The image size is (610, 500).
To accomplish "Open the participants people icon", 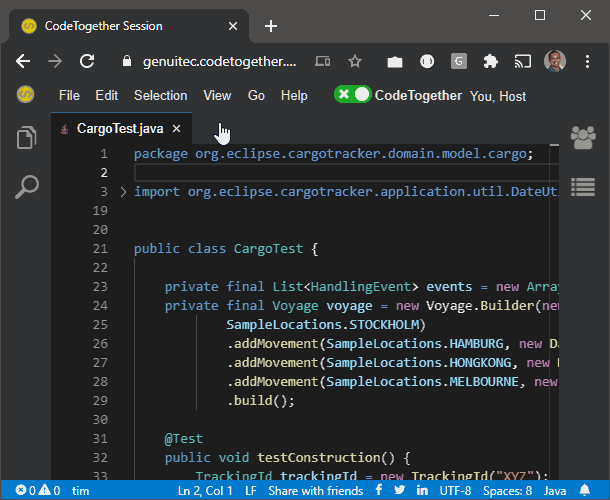I will (x=583, y=138).
